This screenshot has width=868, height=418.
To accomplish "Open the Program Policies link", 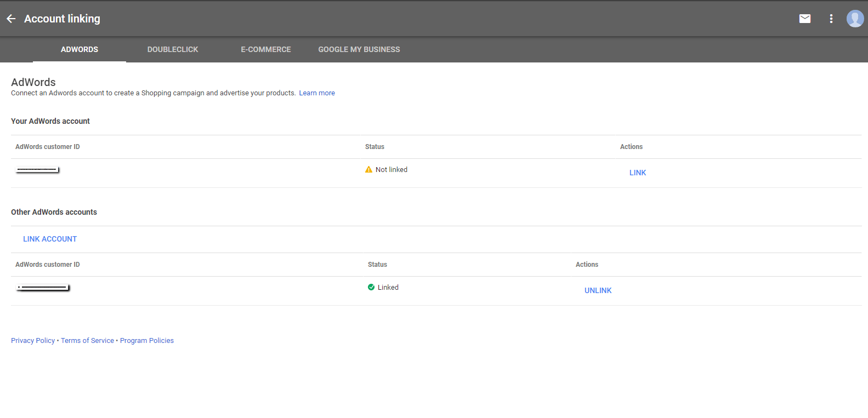I will 147,340.
